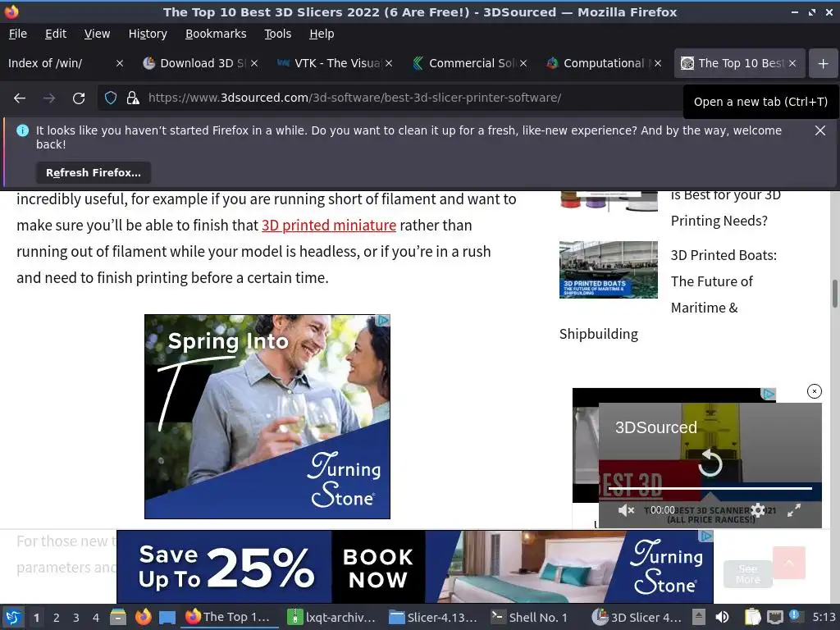Open the network status tray icon
This screenshot has width=840, height=630.
774,617
